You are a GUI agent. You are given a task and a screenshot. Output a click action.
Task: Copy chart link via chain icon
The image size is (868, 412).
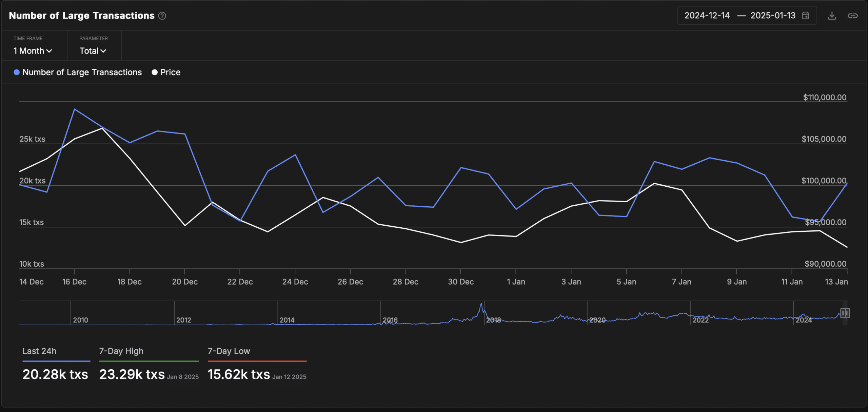[852, 16]
